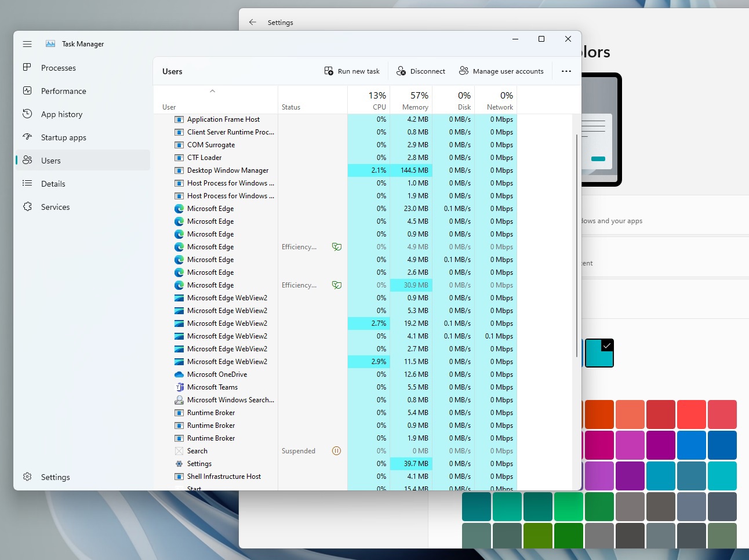Click the User column sort chevron
This screenshot has width=749, height=560.
pos(213,91)
